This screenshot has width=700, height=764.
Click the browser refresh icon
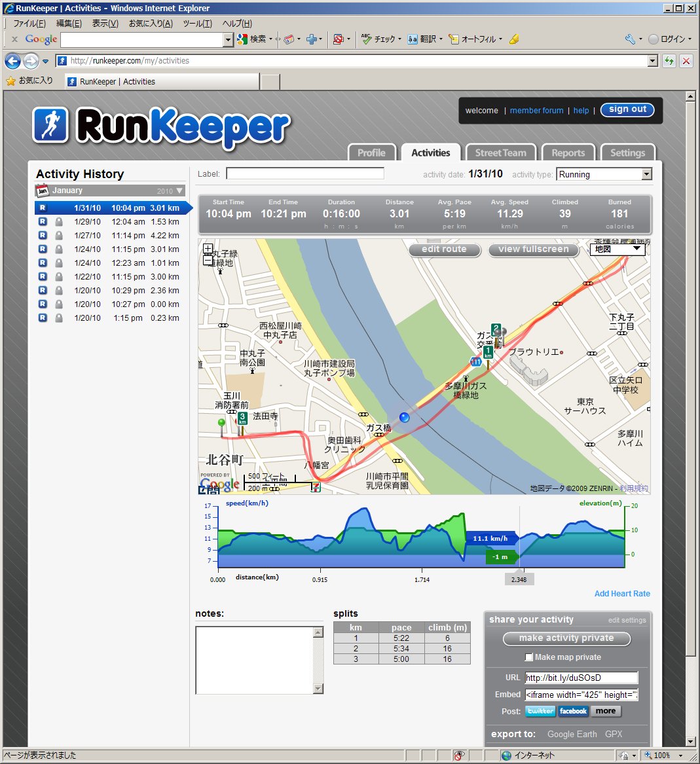[x=669, y=61]
